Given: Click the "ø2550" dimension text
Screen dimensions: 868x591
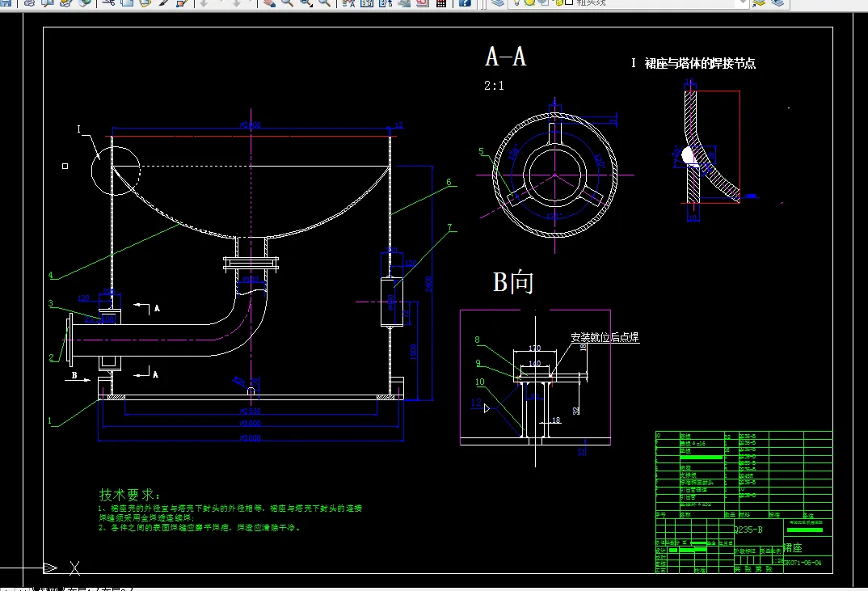Looking at the screenshot, I should (251, 411).
